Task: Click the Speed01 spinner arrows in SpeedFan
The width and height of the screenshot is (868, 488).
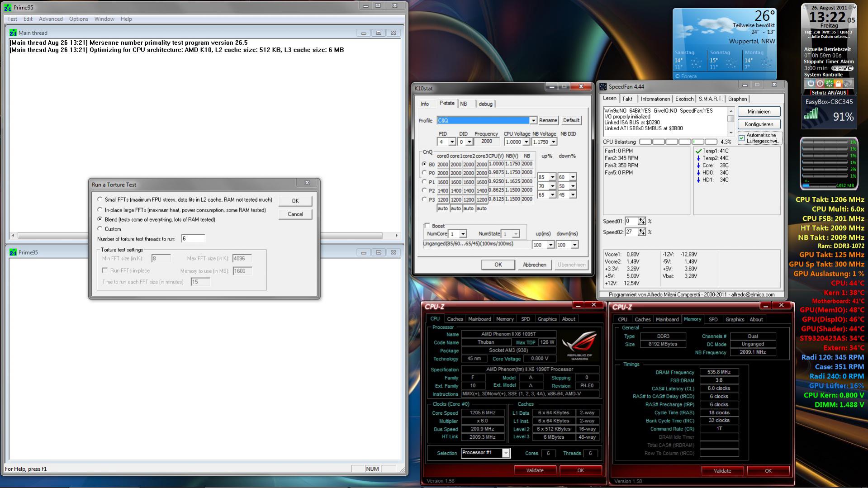Action: [642, 221]
